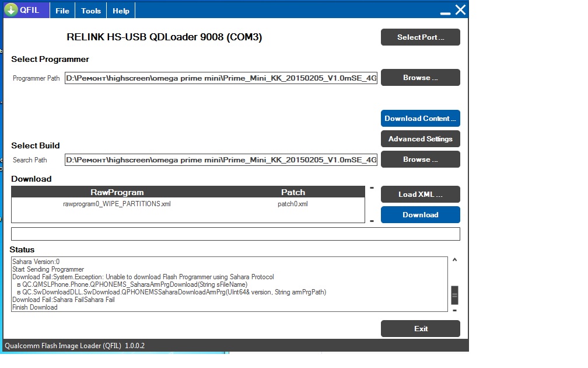Viewport: 588px width, 368px height.
Task: Click the Download Content button
Action: tap(421, 119)
